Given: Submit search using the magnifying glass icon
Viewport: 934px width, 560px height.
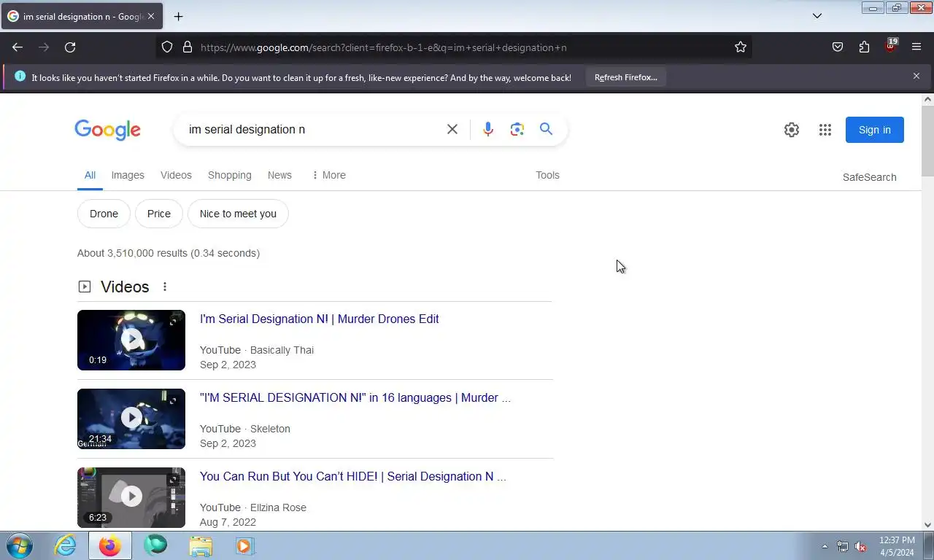Looking at the screenshot, I should tap(546, 129).
